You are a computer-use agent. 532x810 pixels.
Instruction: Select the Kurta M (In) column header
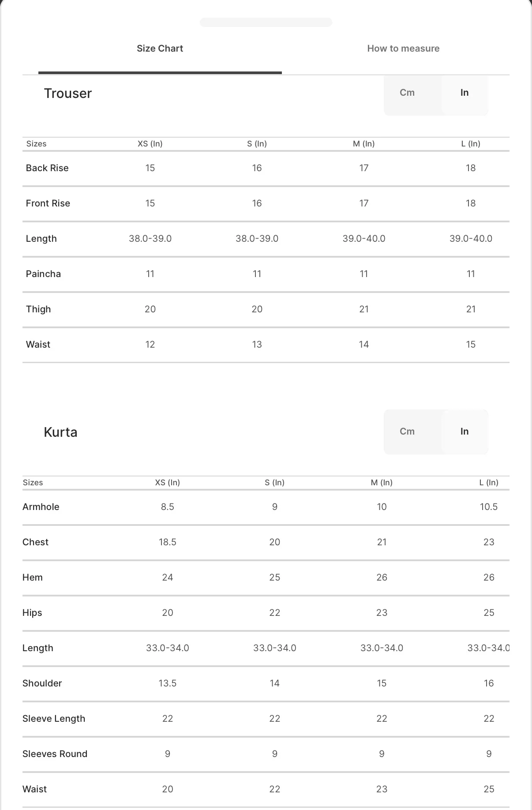(x=382, y=483)
